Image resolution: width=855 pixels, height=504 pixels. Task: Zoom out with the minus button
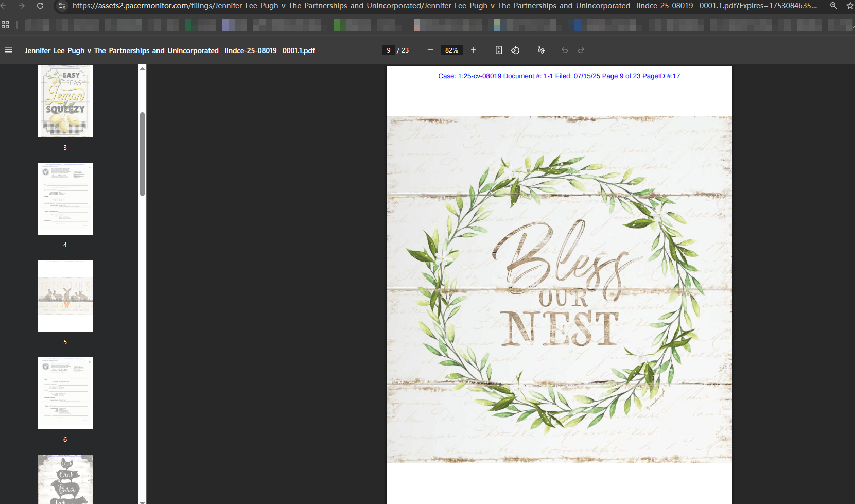430,50
